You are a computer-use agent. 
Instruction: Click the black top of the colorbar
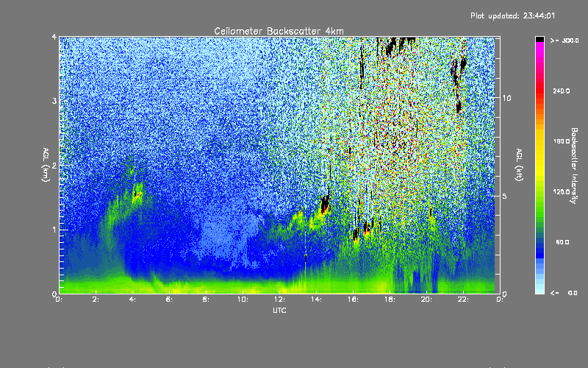pyautogui.click(x=539, y=39)
